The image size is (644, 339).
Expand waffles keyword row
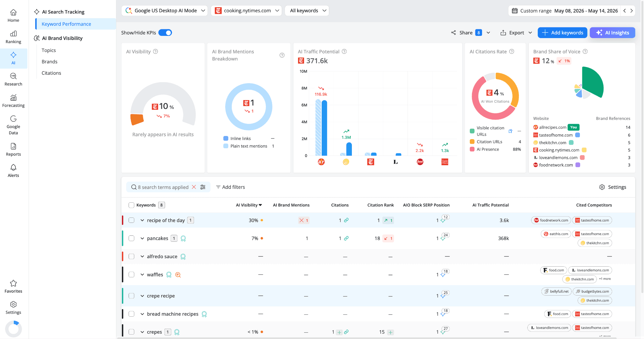tap(142, 275)
